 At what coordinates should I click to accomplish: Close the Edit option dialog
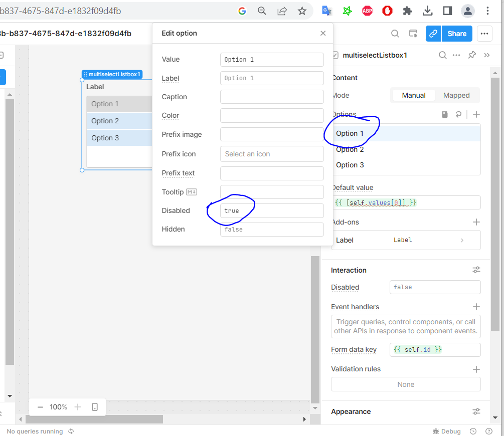323,33
